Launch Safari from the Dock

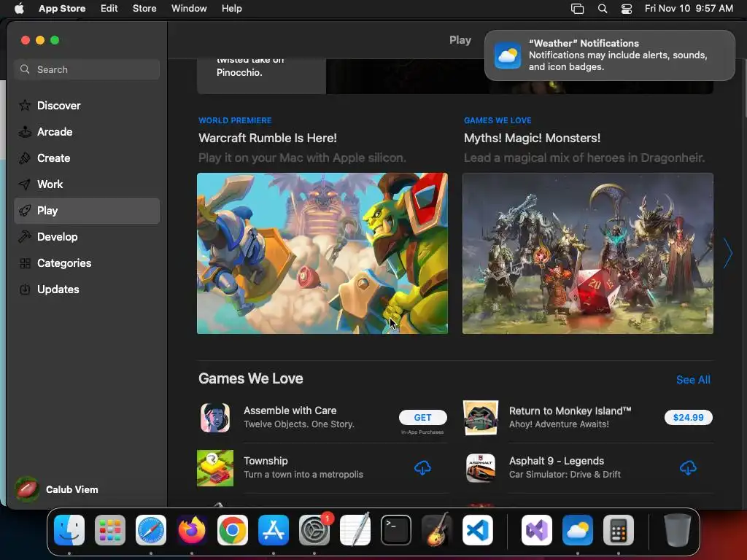coord(151,530)
